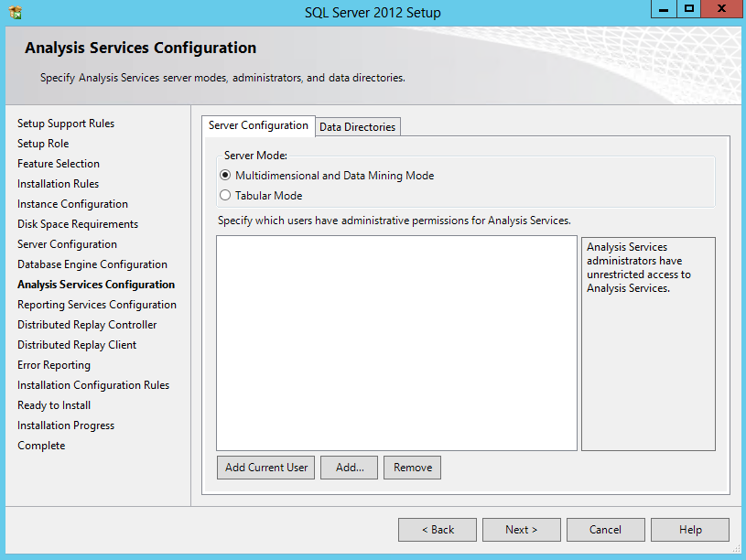Image resolution: width=746 pixels, height=560 pixels.
Task: Click Distributed Replay Controller step
Action: (x=87, y=325)
